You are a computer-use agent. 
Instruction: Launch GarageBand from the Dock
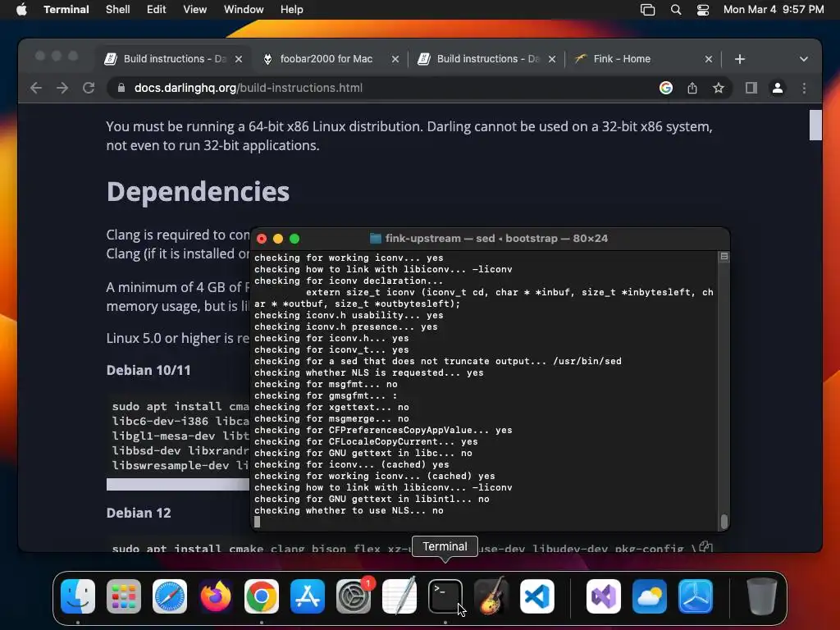(x=491, y=596)
